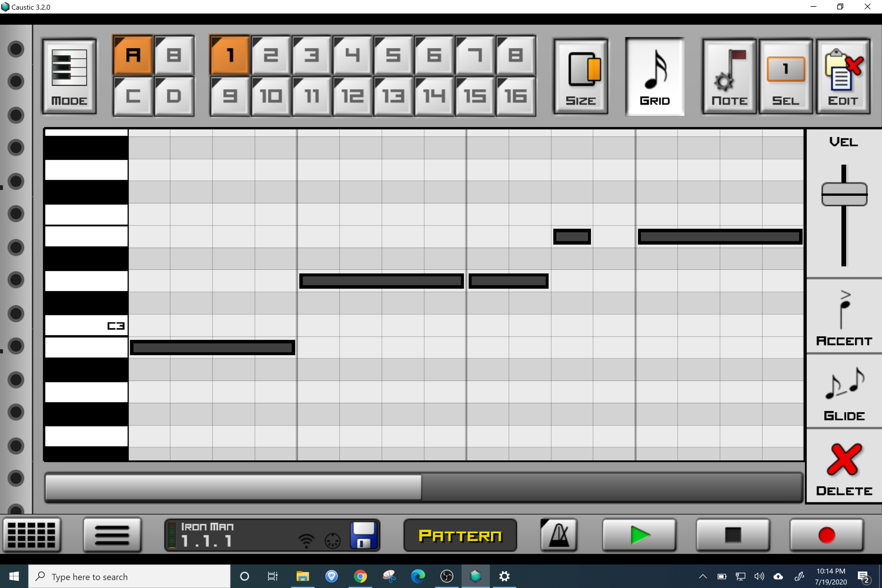Toggle Glide for selected notes
Viewport: 882px width, 588px height.
coord(844,392)
